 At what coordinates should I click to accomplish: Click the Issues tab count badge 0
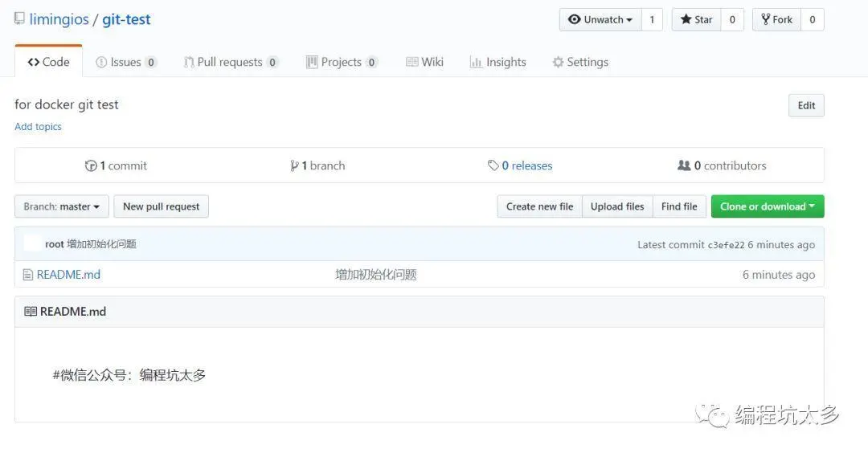[150, 63]
